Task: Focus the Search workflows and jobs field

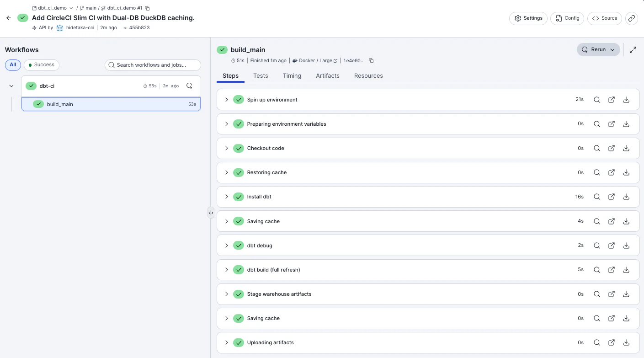Action: click(x=153, y=65)
